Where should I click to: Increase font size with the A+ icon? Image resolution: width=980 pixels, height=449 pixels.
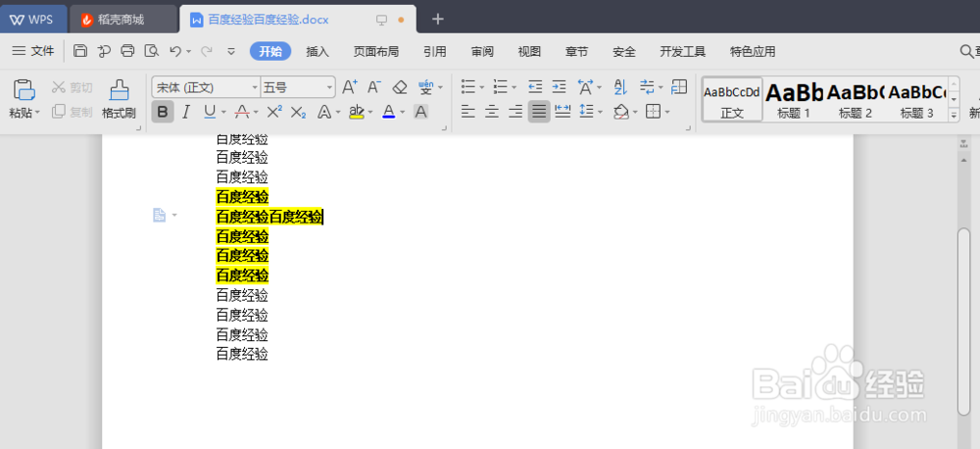pyautogui.click(x=350, y=87)
